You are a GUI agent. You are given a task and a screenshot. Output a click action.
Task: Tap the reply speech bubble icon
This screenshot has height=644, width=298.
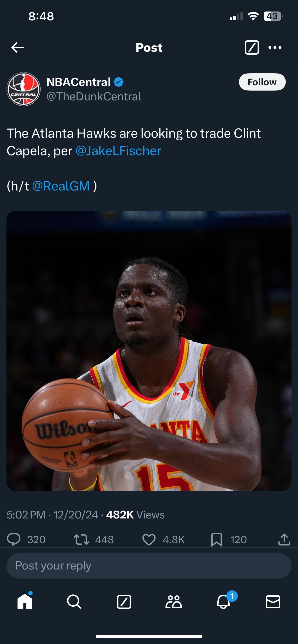coord(14,539)
